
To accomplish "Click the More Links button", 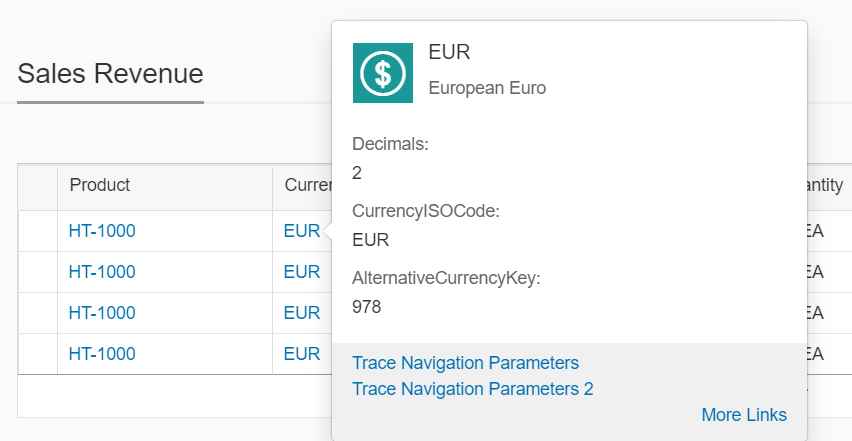I will point(744,415).
